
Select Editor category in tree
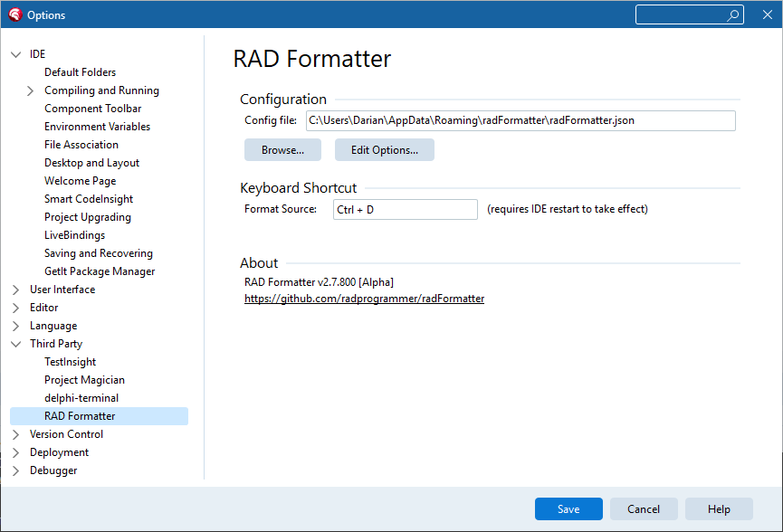pos(44,308)
